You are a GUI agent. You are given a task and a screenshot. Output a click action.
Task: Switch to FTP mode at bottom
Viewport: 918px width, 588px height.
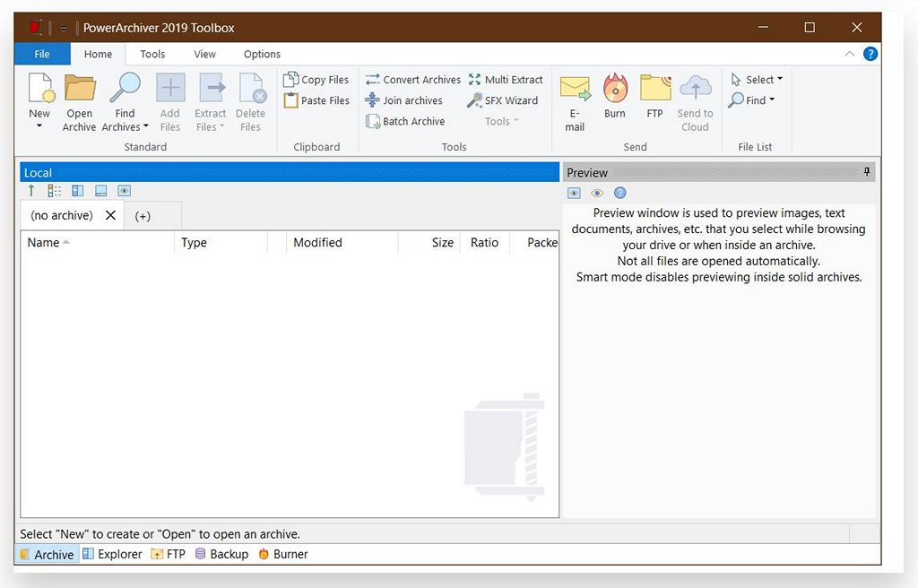[x=168, y=554]
